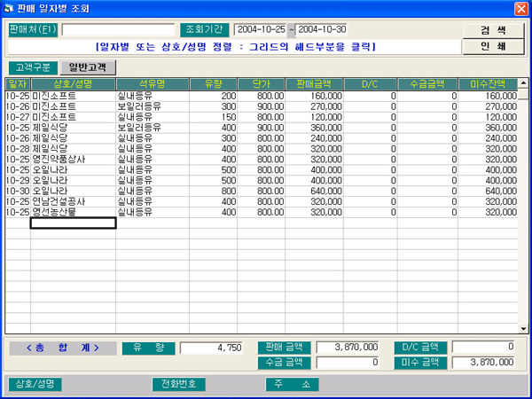Image resolution: width=532 pixels, height=399 pixels.
Task: Close the 판매 일자별 조회 window
Action: (x=520, y=9)
